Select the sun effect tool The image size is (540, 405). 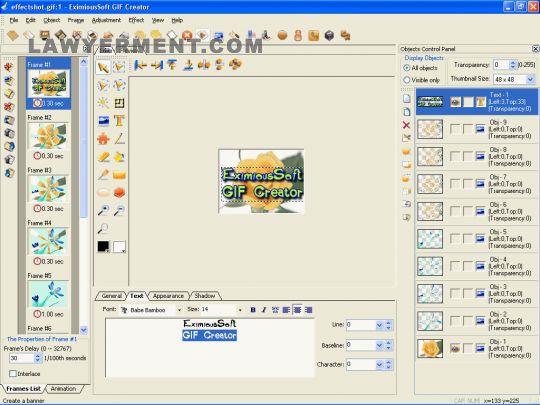point(103,103)
